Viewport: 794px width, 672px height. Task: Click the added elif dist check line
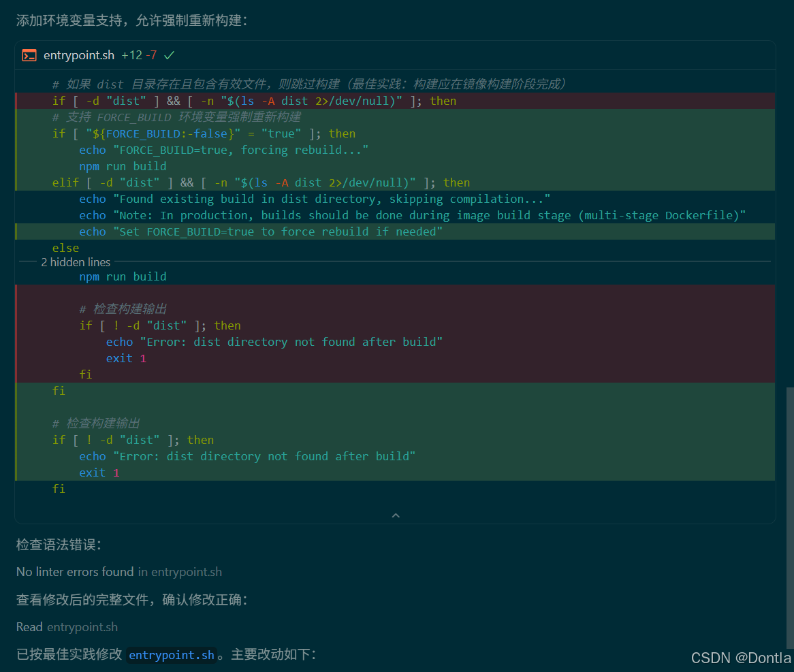pos(395,182)
